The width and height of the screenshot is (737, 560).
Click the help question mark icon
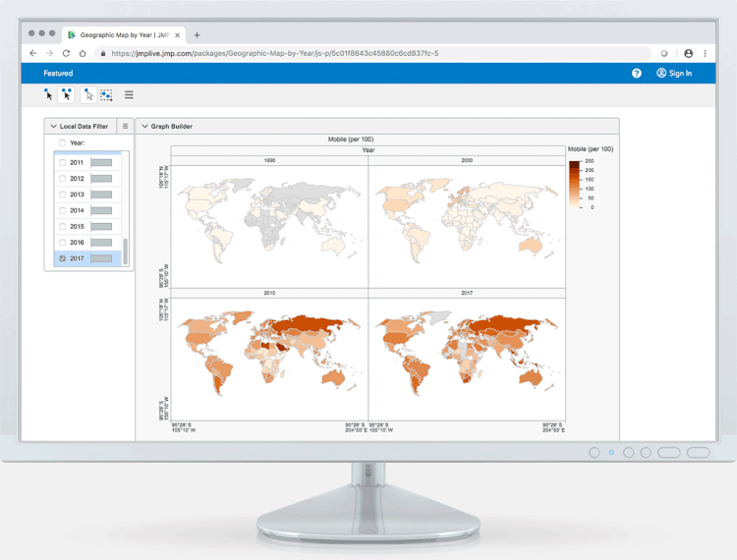pyautogui.click(x=637, y=74)
